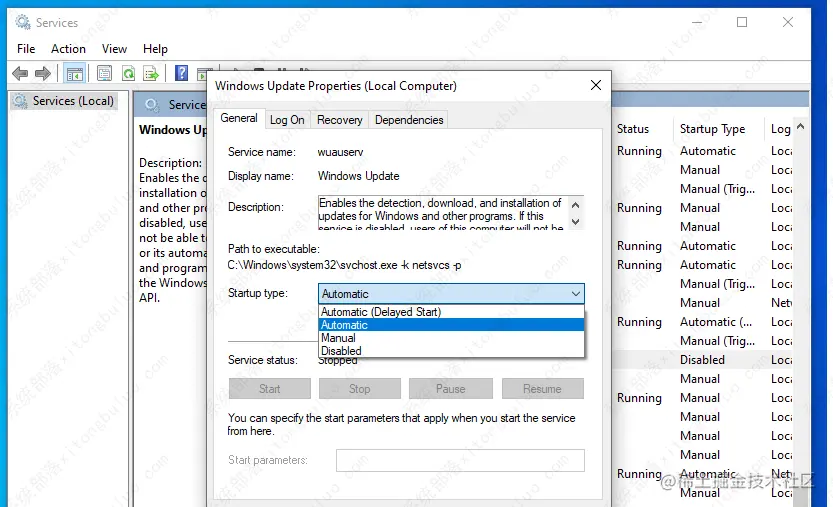Screen dimensions: 833x507
Task: Open the View menu
Action: pyautogui.click(x=114, y=49)
